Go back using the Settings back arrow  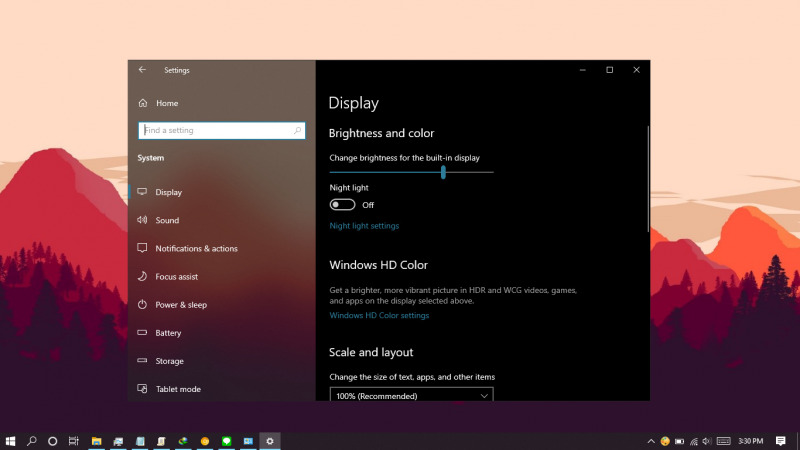(142, 70)
